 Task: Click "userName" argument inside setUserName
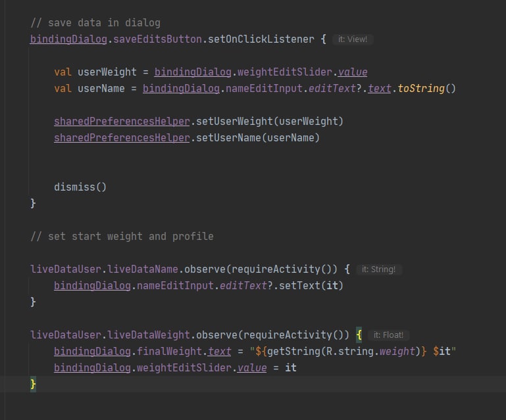[290, 137]
